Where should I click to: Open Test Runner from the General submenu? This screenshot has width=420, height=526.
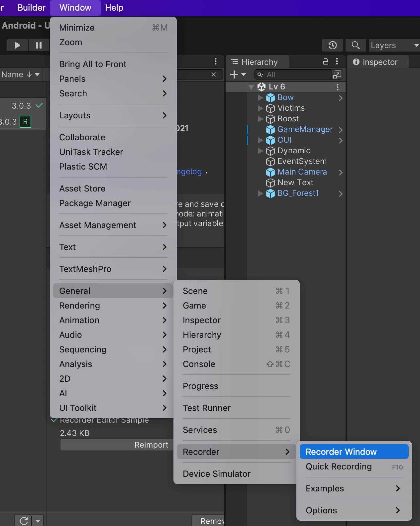pos(236,408)
